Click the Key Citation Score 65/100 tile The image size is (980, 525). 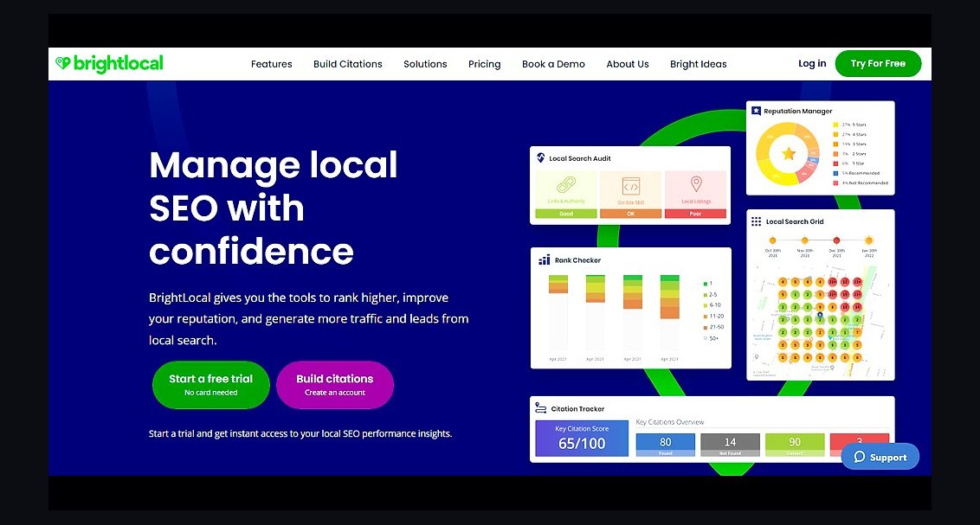click(582, 439)
